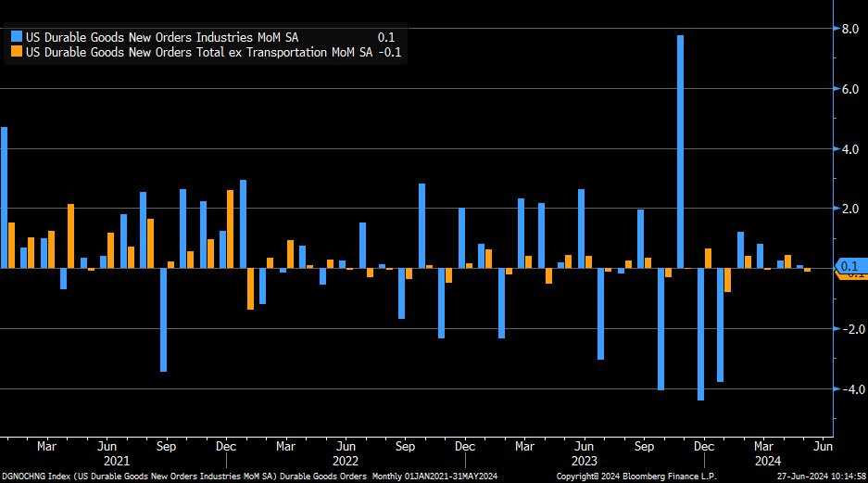Click the orange legend swatch for ex Transportation
Screen dimensions: 868x483
point(15,52)
